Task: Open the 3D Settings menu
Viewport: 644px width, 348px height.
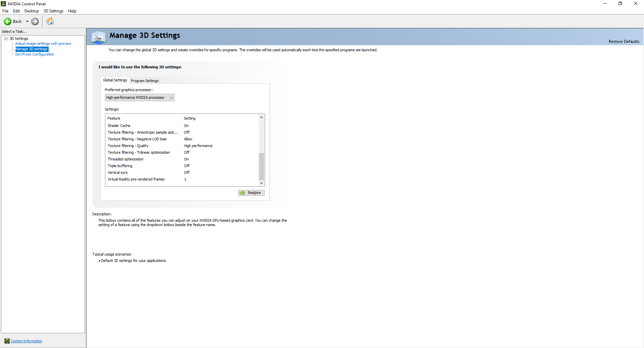Action: tap(53, 11)
